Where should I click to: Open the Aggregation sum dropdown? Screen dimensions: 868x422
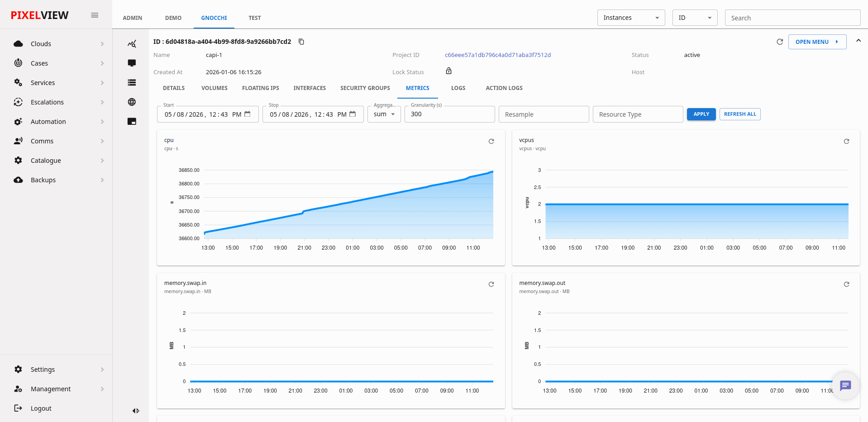384,114
